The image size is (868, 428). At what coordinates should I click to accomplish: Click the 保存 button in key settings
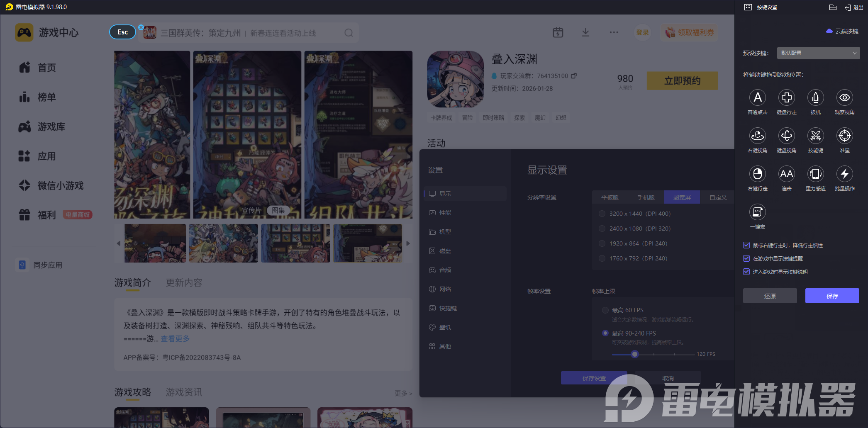(832, 296)
